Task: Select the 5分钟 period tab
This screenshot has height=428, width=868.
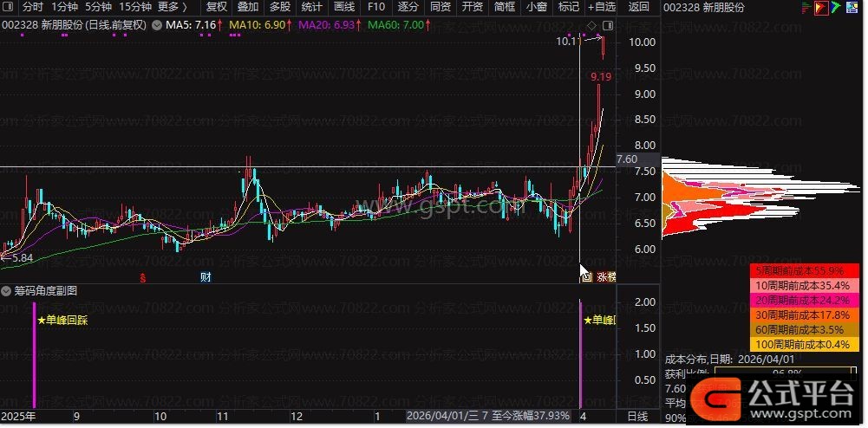Action: [97, 7]
